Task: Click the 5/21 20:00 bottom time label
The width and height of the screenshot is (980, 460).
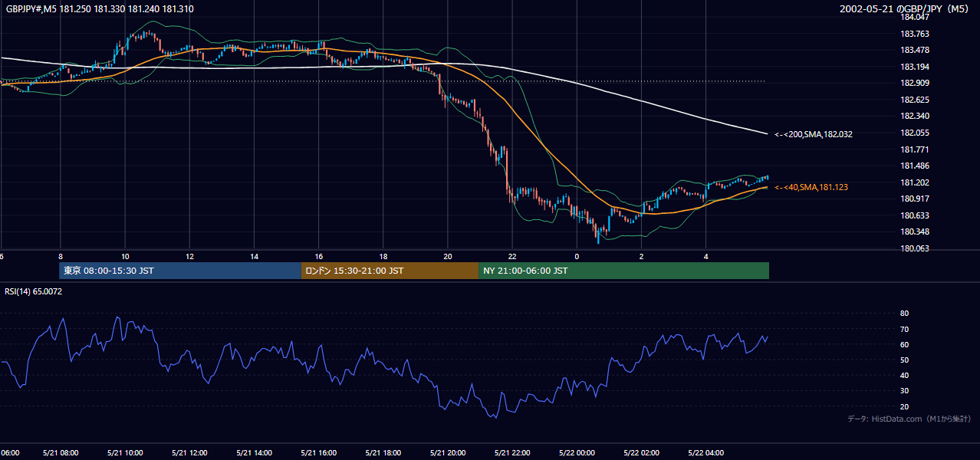Action: coord(447,453)
